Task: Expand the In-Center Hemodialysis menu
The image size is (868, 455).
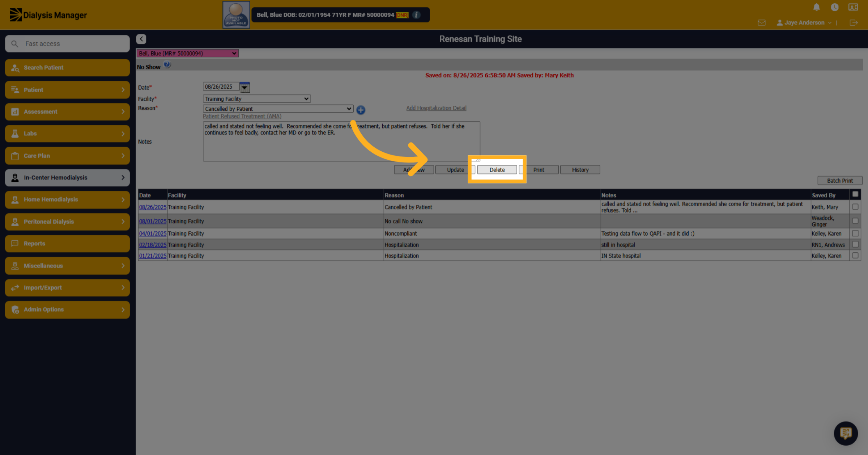Action: click(x=67, y=178)
